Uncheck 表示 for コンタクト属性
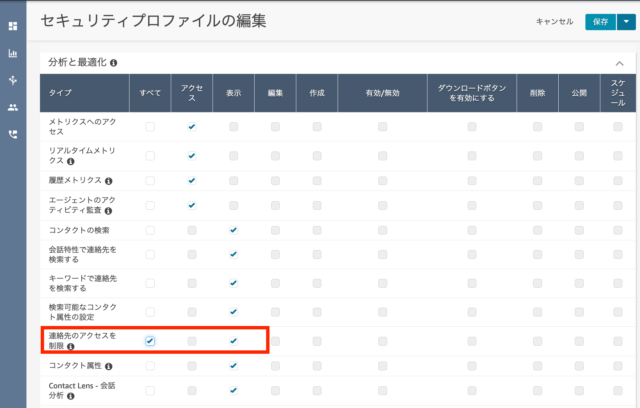The image size is (640, 408). pyautogui.click(x=233, y=366)
